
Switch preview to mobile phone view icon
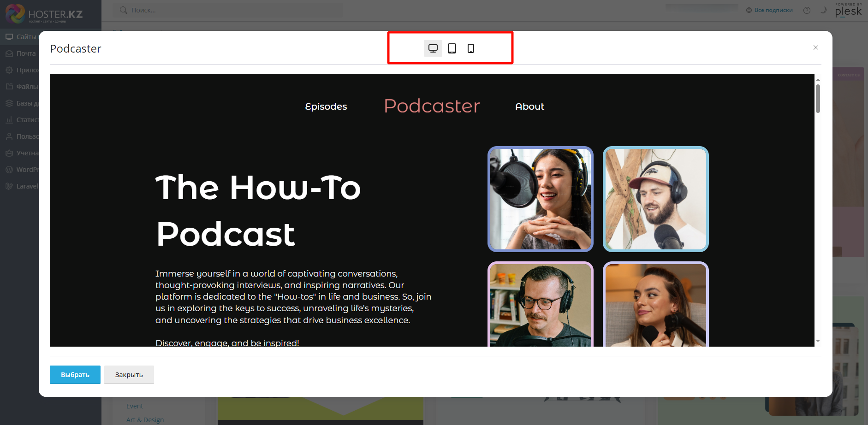(x=471, y=48)
